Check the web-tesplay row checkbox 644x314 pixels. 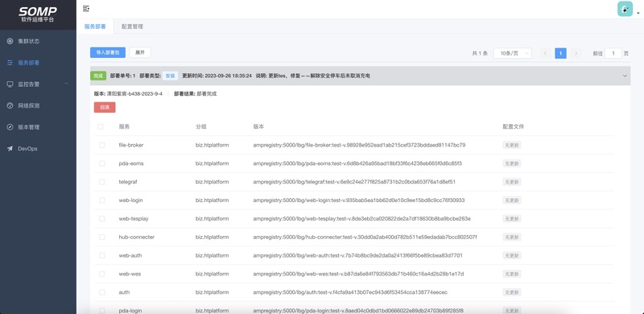point(102,219)
